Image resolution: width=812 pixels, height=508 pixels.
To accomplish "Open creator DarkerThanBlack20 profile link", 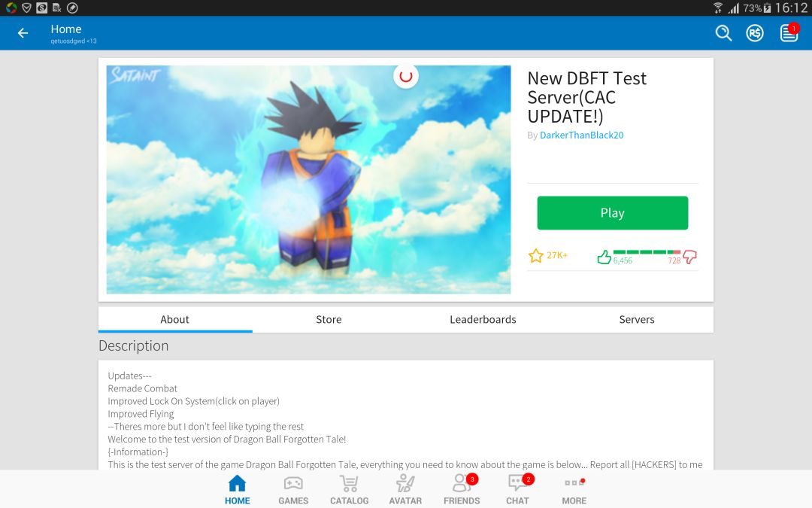I will [x=581, y=135].
